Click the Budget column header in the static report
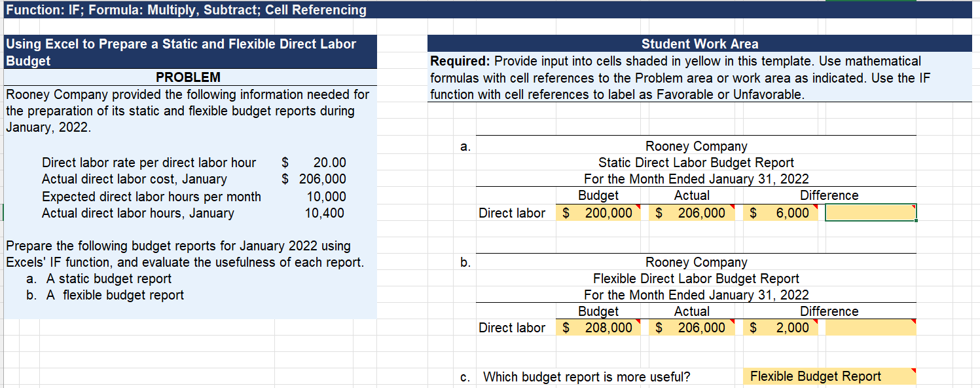 coord(598,195)
